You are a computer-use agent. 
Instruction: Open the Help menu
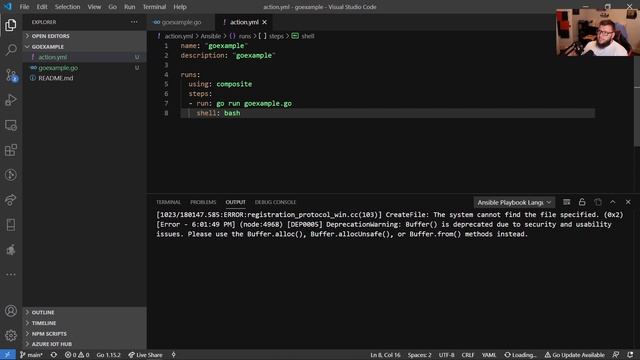click(x=180, y=7)
